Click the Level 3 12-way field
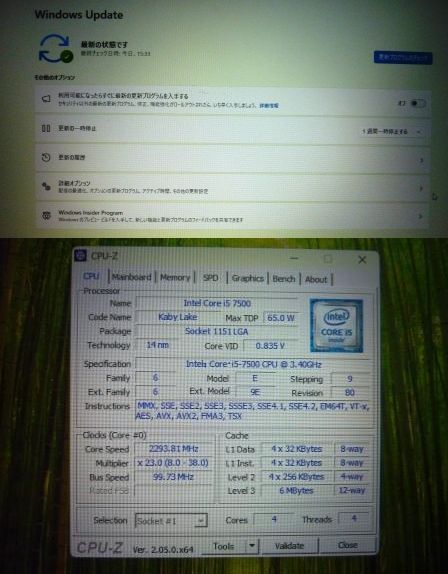Viewport: 448px width, 574px height. [x=352, y=490]
